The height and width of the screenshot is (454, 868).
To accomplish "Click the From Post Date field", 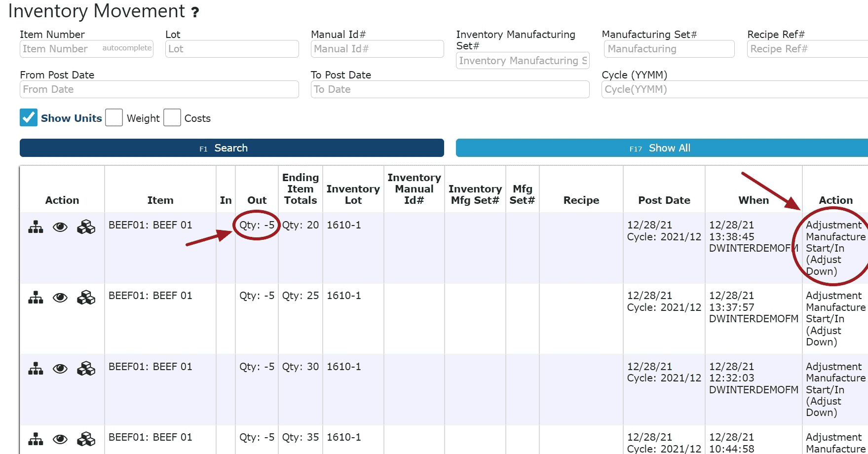I will point(159,89).
